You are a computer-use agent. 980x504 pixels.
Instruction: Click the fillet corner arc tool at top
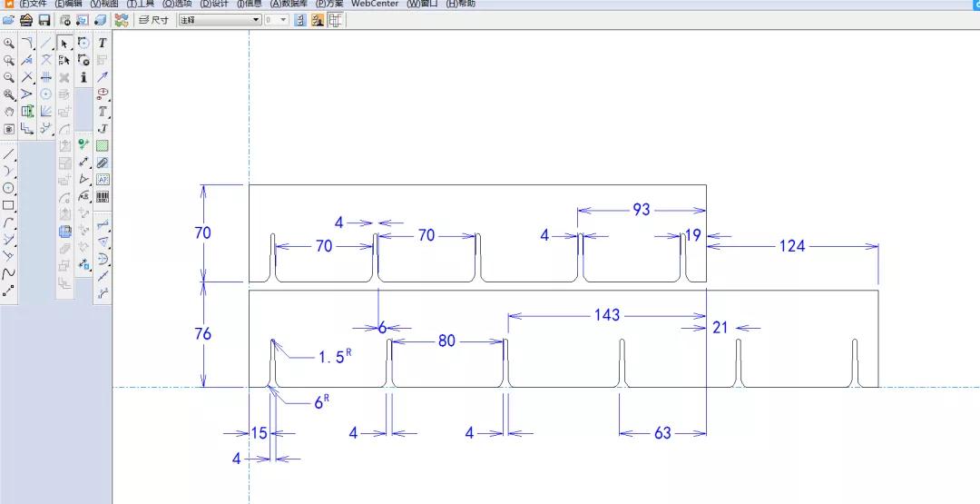(27, 44)
